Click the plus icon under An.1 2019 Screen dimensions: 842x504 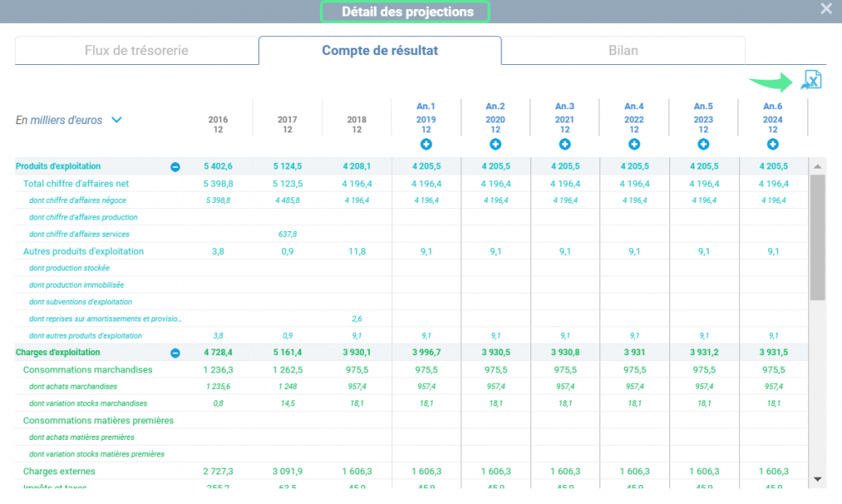pos(426,145)
